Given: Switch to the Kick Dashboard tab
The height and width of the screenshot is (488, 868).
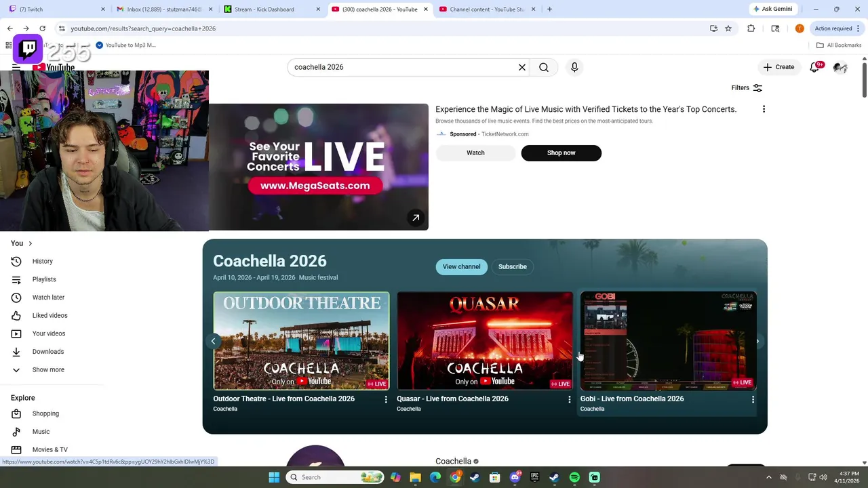Looking at the screenshot, I should (x=272, y=9).
